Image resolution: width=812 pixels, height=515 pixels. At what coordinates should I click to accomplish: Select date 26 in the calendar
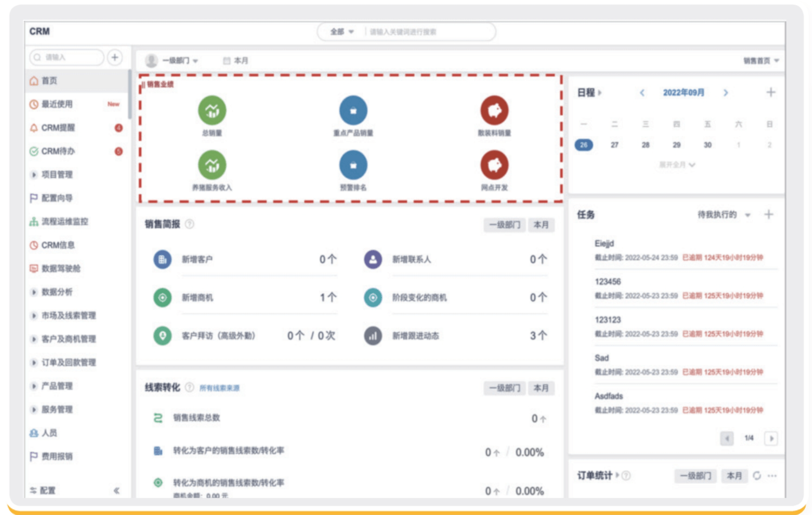tap(584, 145)
